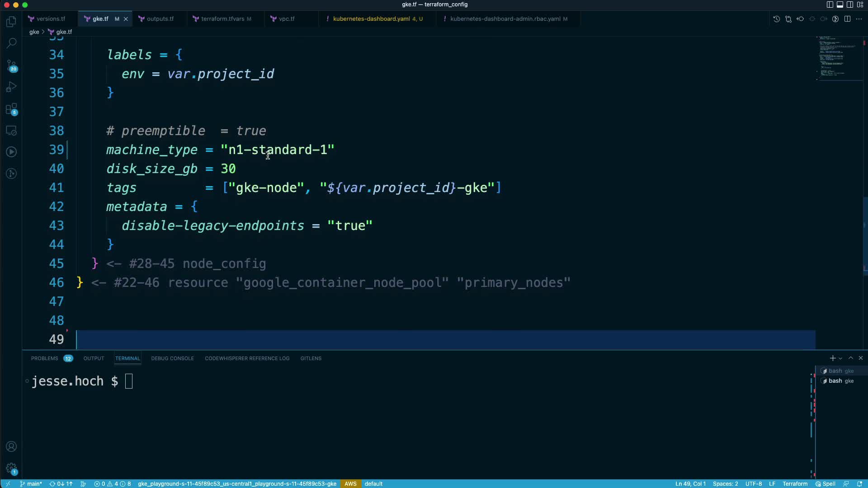Open the Extensions view
Viewport: 868px width, 488px height.
[x=11, y=109]
